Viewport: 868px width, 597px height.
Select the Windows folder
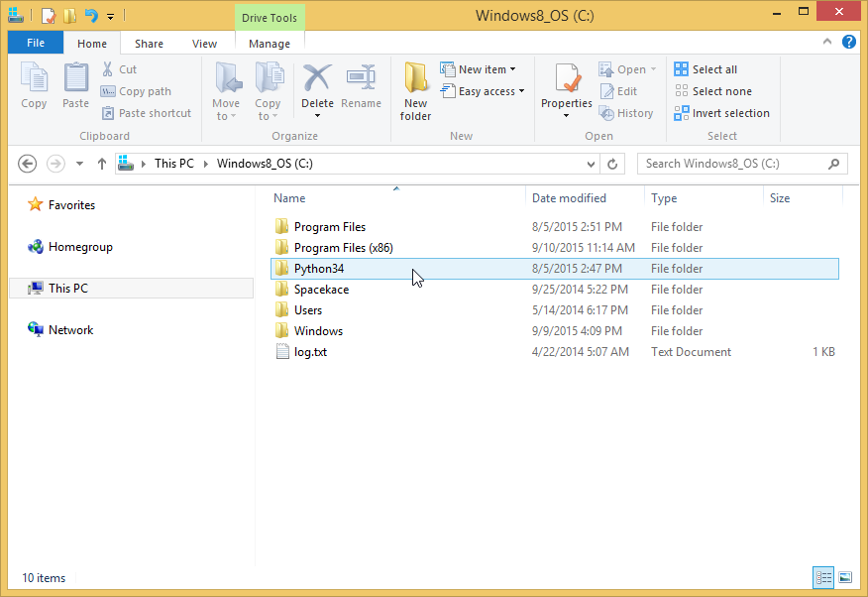click(x=554, y=331)
